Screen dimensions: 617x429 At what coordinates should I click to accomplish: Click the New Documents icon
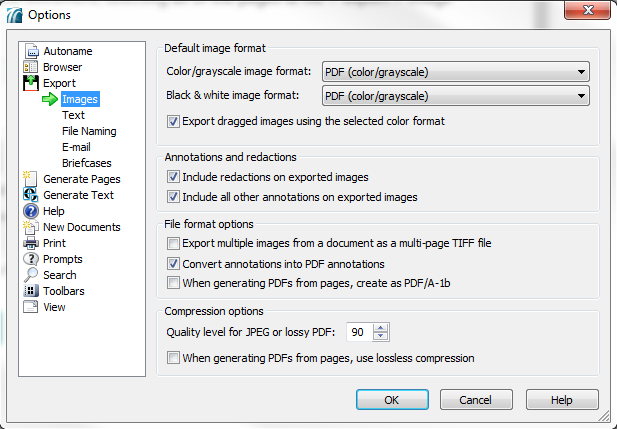click(x=31, y=227)
